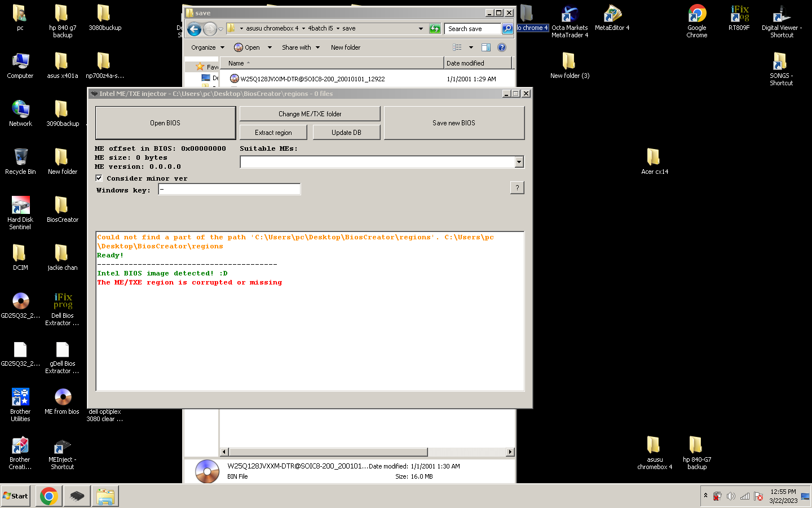This screenshot has height=508, width=812.
Task: Expand the views options dropdown arrow
Action: point(471,47)
